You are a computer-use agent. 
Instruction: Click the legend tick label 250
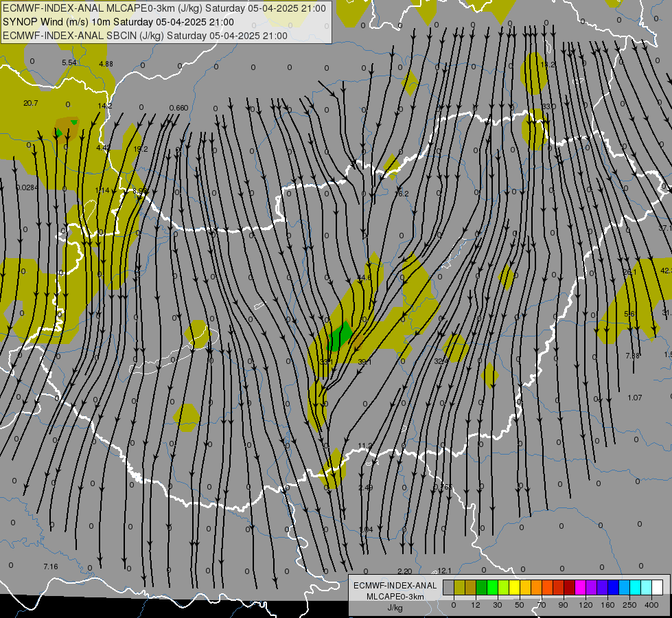[629, 605]
